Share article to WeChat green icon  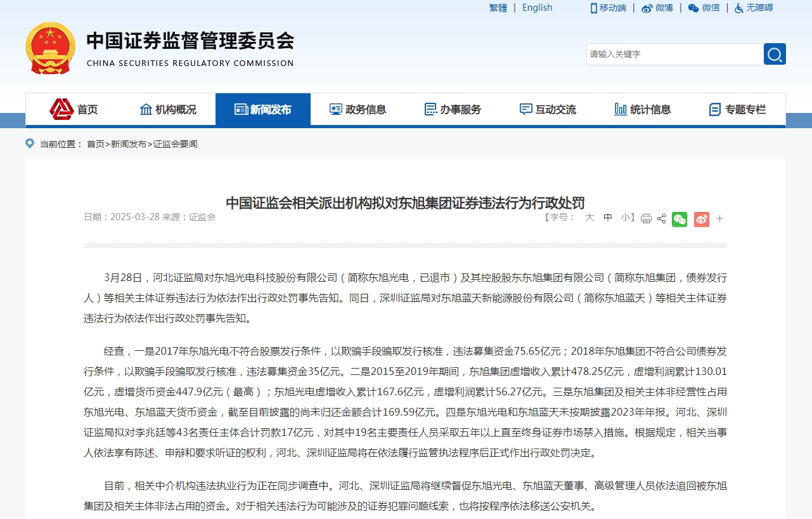680,220
